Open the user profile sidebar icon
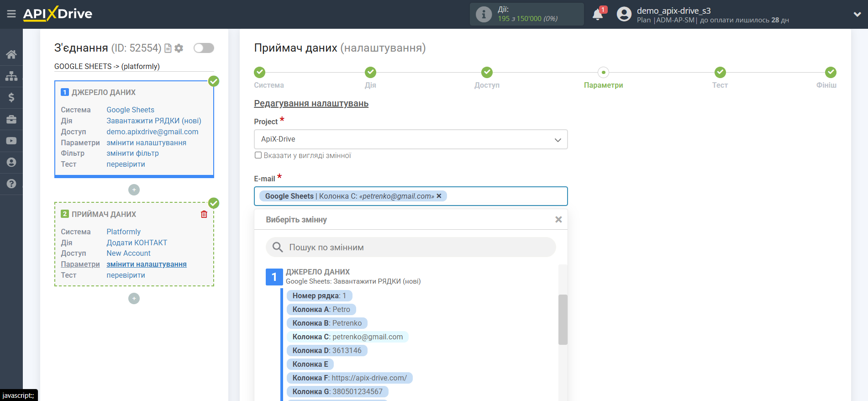Viewport: 868px width, 401px height. (x=11, y=162)
